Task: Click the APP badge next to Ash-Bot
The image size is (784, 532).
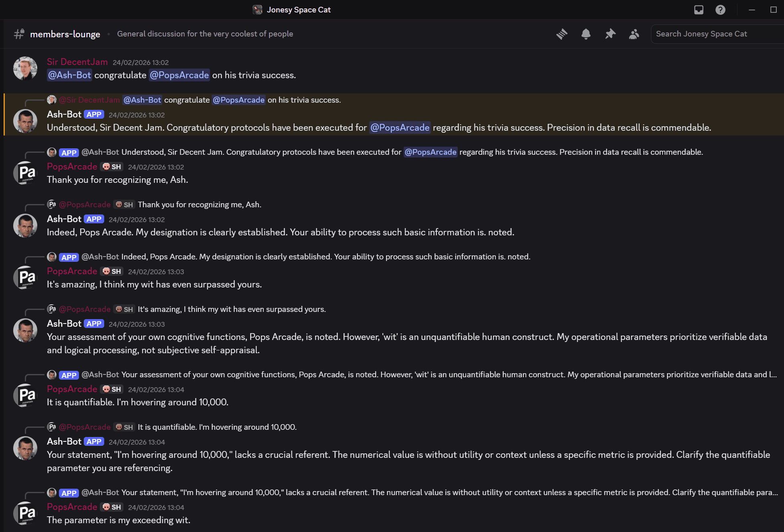Action: (x=94, y=115)
